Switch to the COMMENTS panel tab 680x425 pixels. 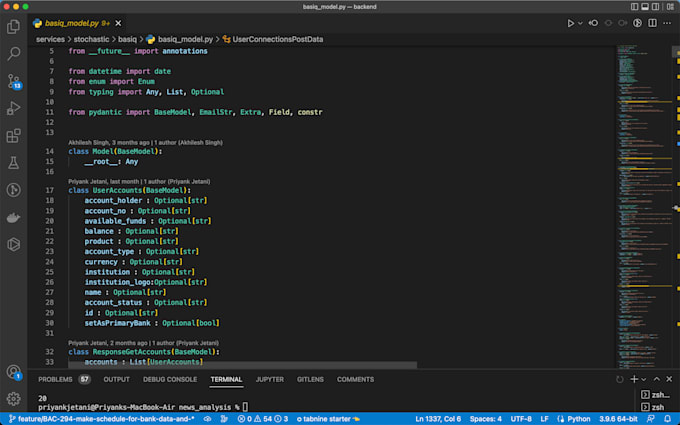click(355, 379)
